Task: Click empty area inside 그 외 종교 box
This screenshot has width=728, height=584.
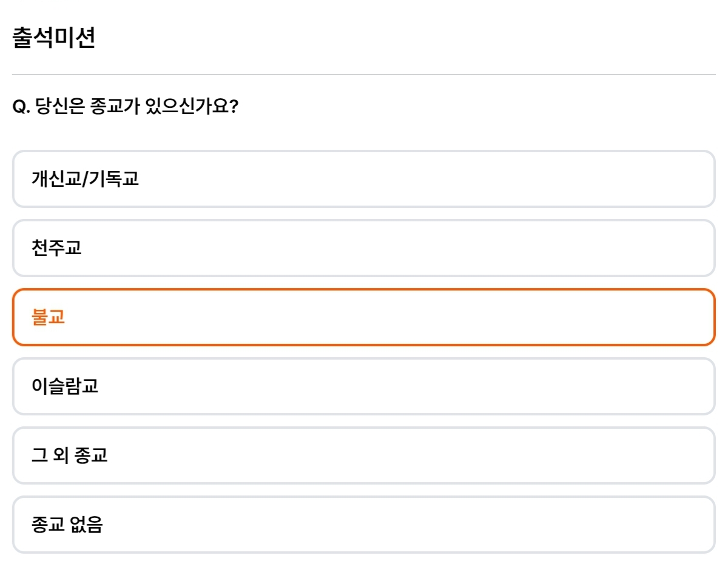Action: [x=425, y=455]
